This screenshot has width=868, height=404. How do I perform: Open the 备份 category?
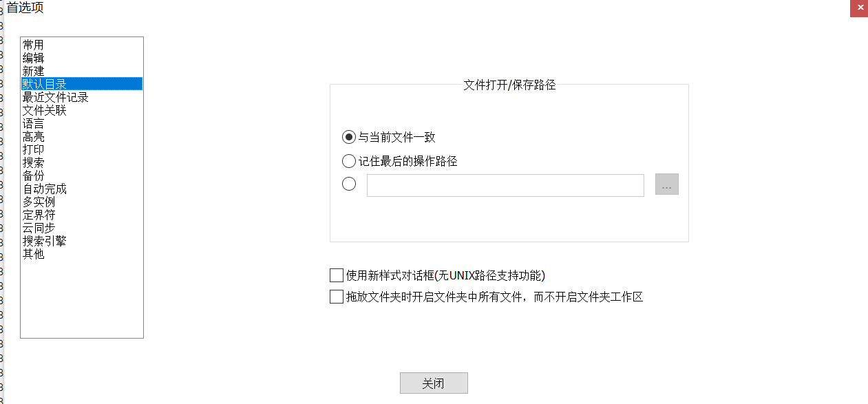click(x=33, y=176)
